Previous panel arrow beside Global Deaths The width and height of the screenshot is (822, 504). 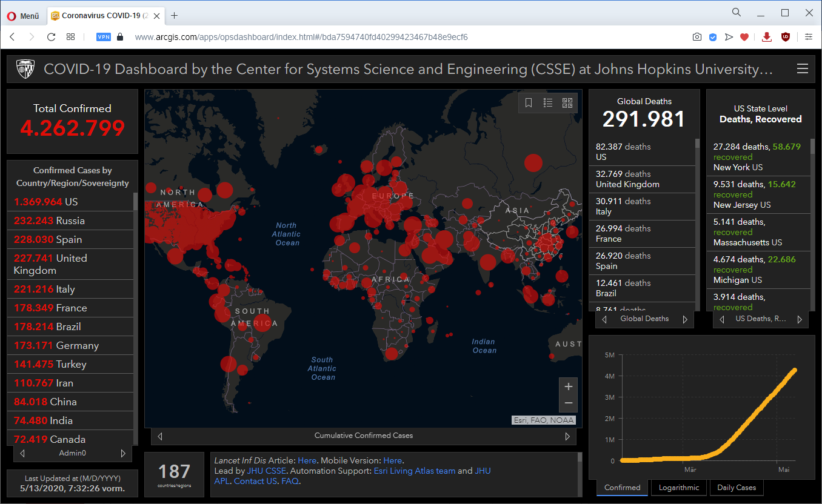[604, 319]
